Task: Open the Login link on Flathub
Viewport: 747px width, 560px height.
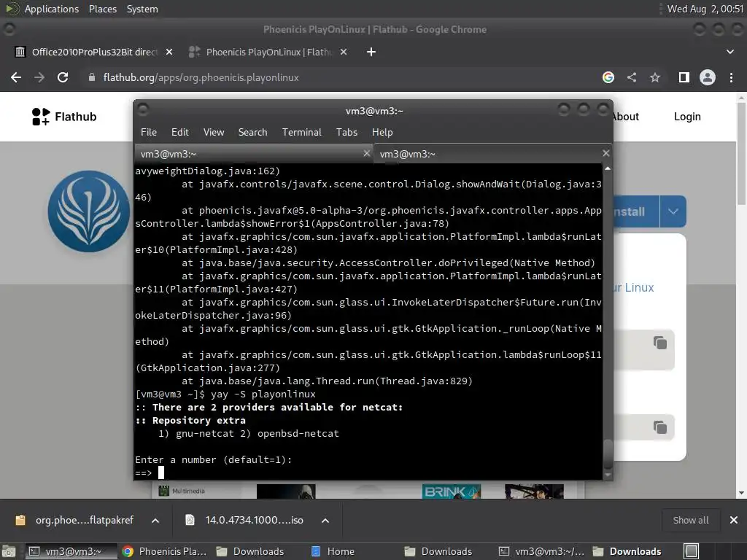Action: 687,117
